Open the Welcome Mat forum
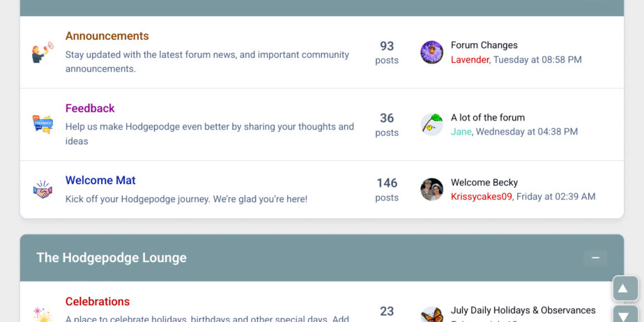The height and width of the screenshot is (322, 644). (100, 181)
